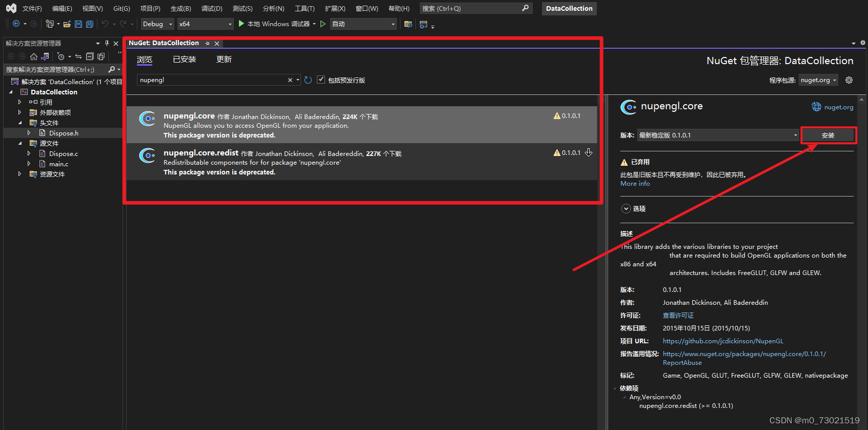This screenshot has height=430, width=868.
Task: Switch to the 更新 tab
Action: click(x=224, y=60)
